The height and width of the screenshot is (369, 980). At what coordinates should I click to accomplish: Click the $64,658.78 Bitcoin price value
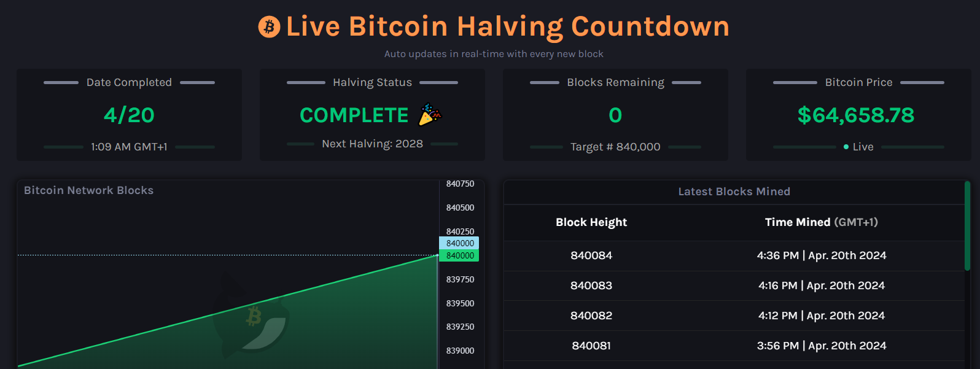(855, 115)
